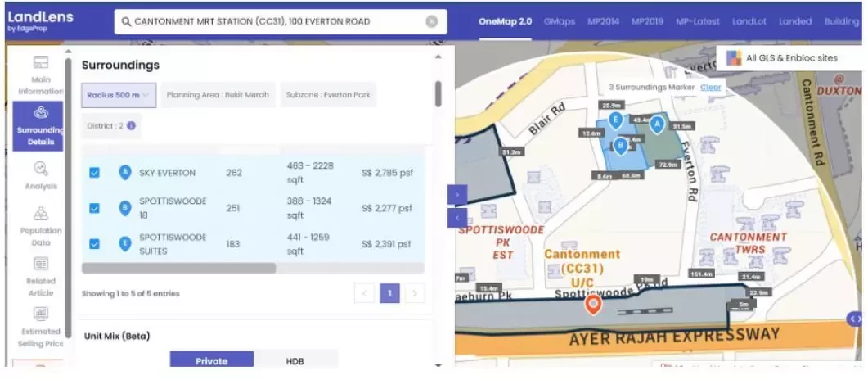
Task: Open the Related Article sidebar panel
Action: pyautogui.click(x=40, y=277)
